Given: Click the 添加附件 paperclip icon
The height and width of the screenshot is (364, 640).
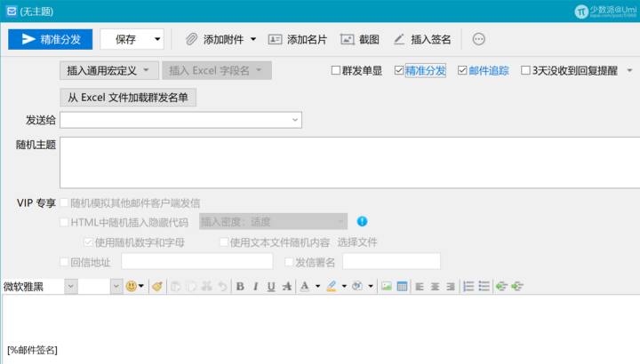Looking at the screenshot, I should tap(191, 39).
